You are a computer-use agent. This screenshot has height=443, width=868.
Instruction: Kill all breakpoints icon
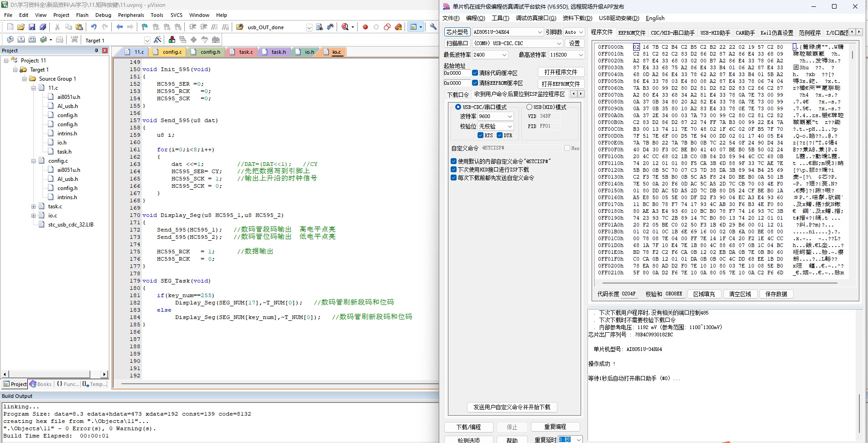pyautogui.click(x=398, y=27)
